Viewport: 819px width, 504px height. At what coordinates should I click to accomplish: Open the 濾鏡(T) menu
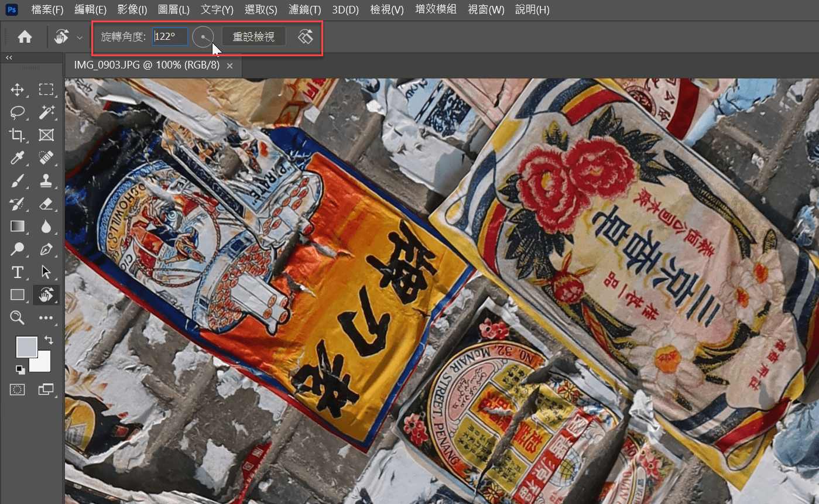coord(304,9)
